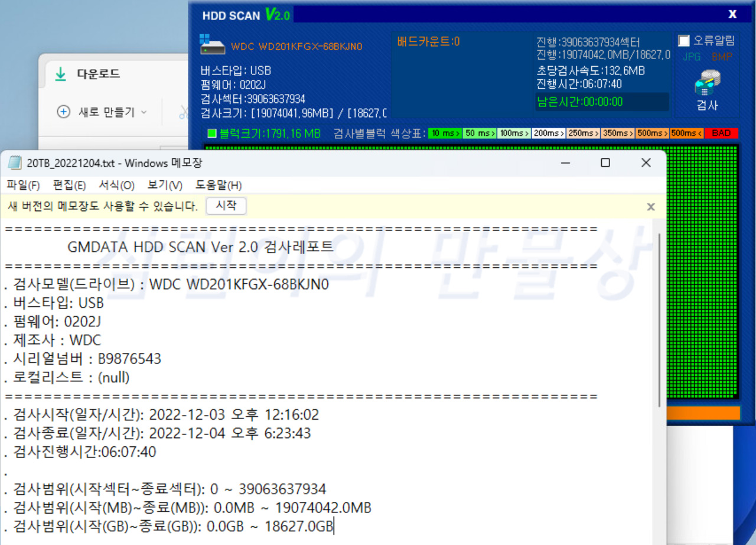Image resolution: width=756 pixels, height=545 pixels.
Task: Click the 10 ms green color legend
Action: (445, 134)
